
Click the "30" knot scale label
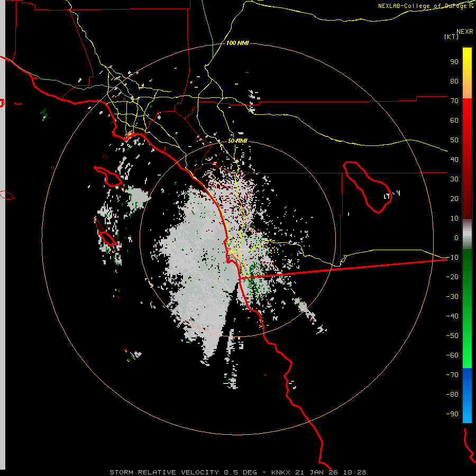coord(454,179)
